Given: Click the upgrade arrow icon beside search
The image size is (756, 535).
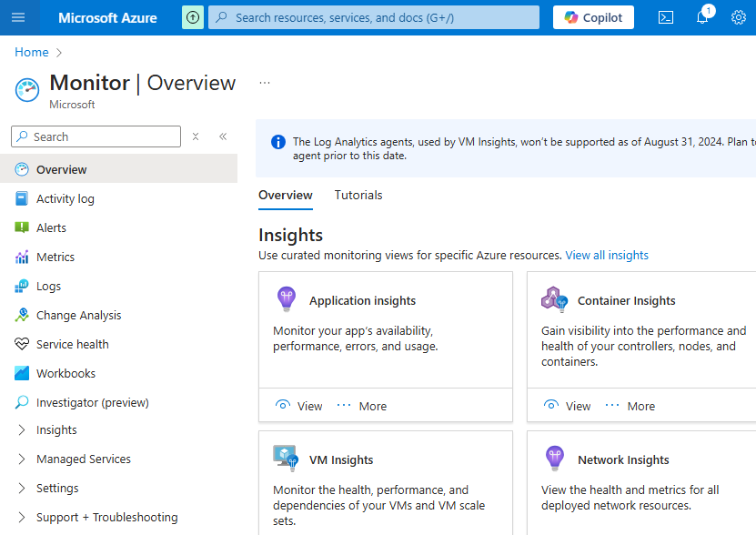Looking at the screenshot, I should tap(193, 17).
